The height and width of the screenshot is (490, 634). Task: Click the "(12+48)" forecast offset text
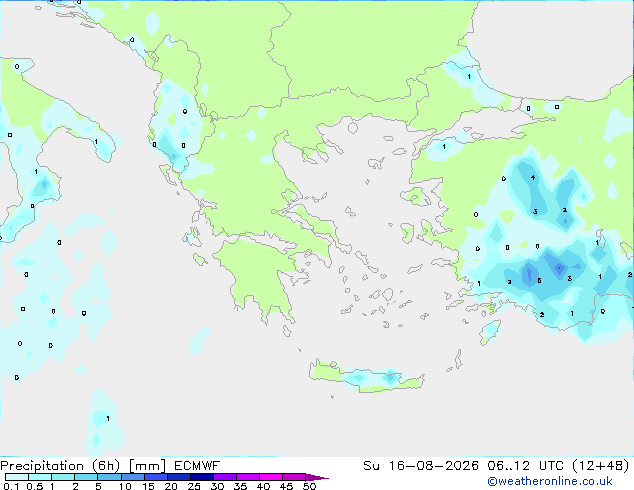pos(601,466)
